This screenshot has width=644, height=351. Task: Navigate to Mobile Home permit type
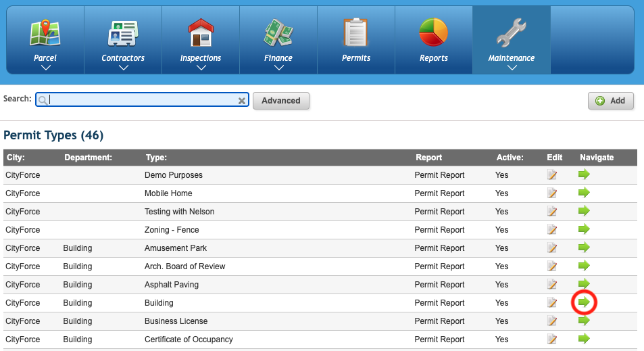[x=584, y=192]
